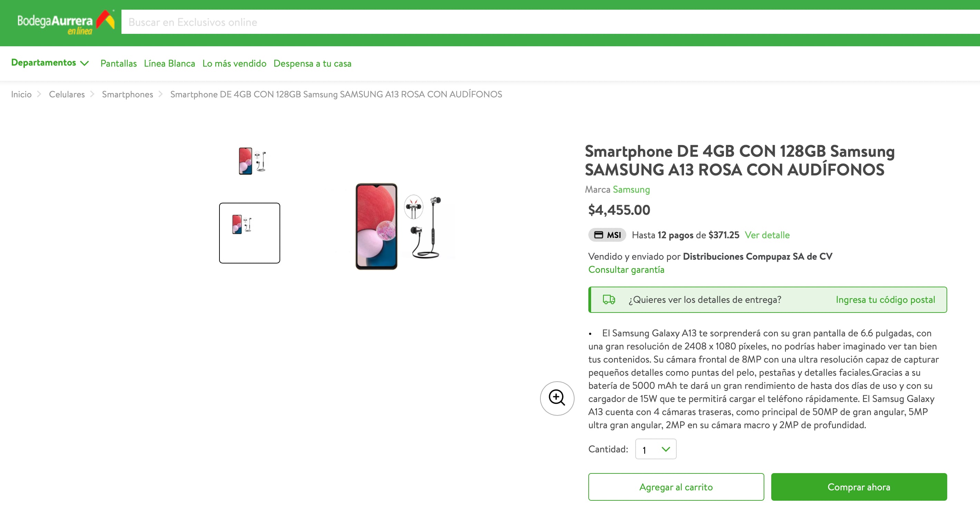
Task: Open the Línea Blanca menu item
Action: [x=169, y=64]
